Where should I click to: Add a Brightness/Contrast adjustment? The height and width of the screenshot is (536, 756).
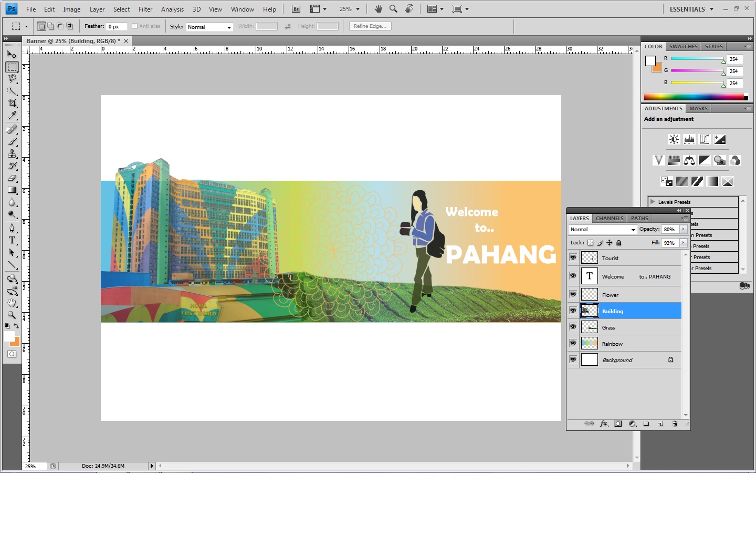tap(674, 139)
